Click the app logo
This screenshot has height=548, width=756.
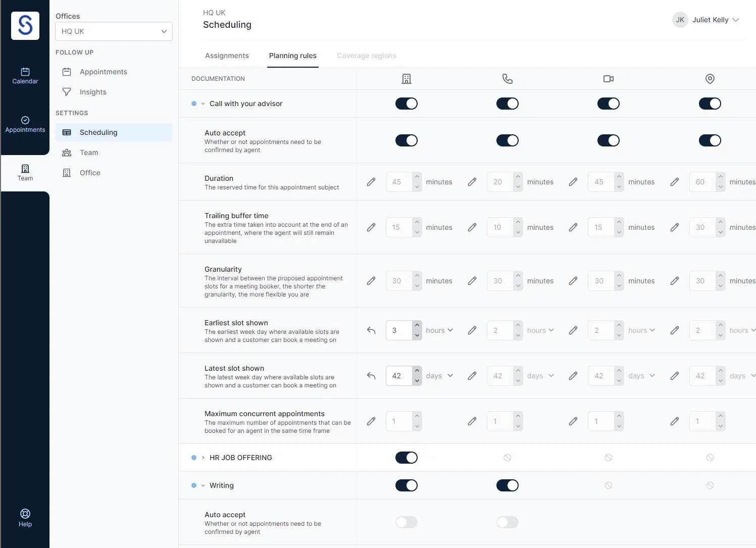pyautogui.click(x=25, y=26)
